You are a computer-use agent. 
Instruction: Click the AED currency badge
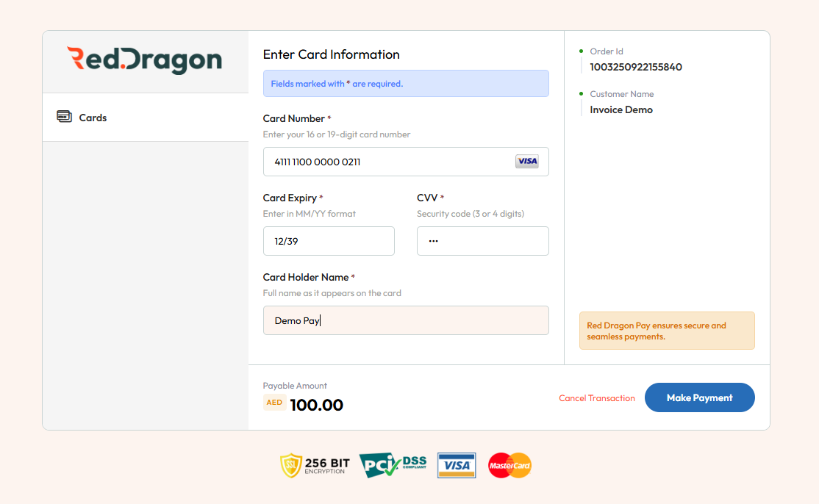point(274,403)
